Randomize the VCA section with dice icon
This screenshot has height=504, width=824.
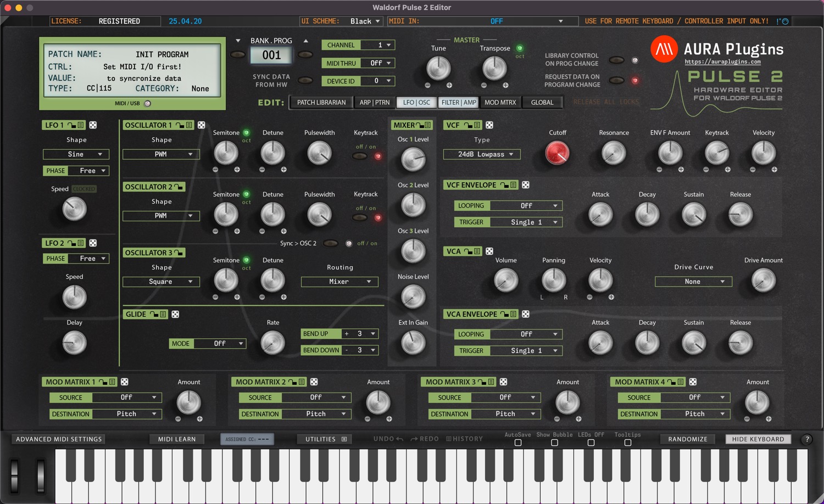pyautogui.click(x=489, y=251)
